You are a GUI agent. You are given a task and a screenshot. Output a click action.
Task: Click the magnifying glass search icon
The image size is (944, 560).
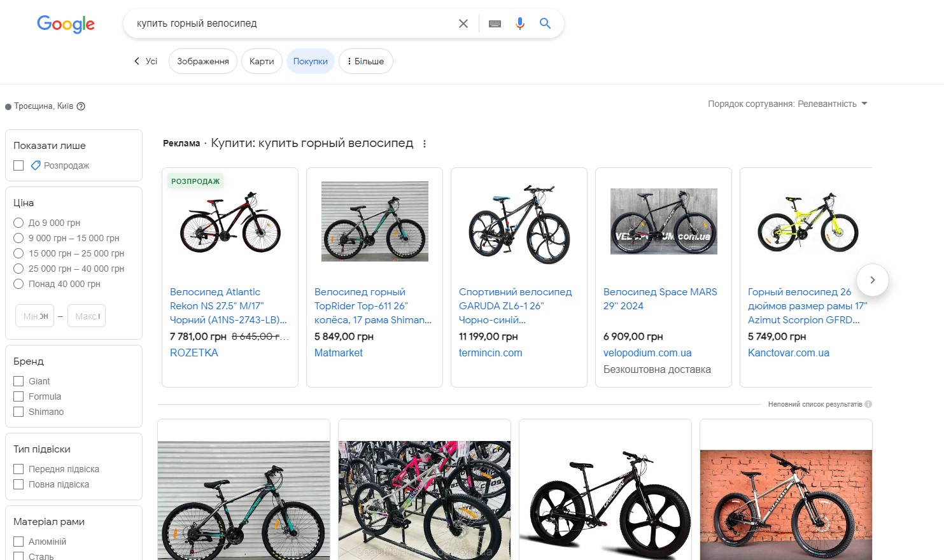(x=545, y=24)
